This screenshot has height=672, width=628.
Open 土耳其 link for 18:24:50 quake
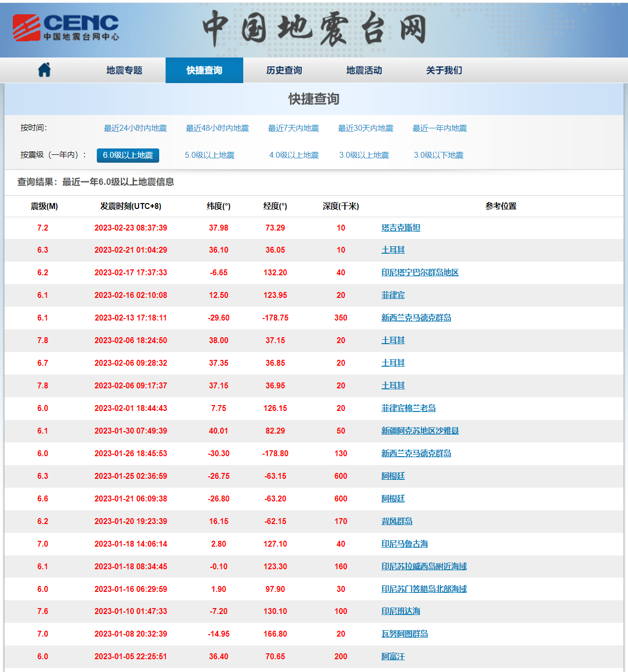coord(393,340)
